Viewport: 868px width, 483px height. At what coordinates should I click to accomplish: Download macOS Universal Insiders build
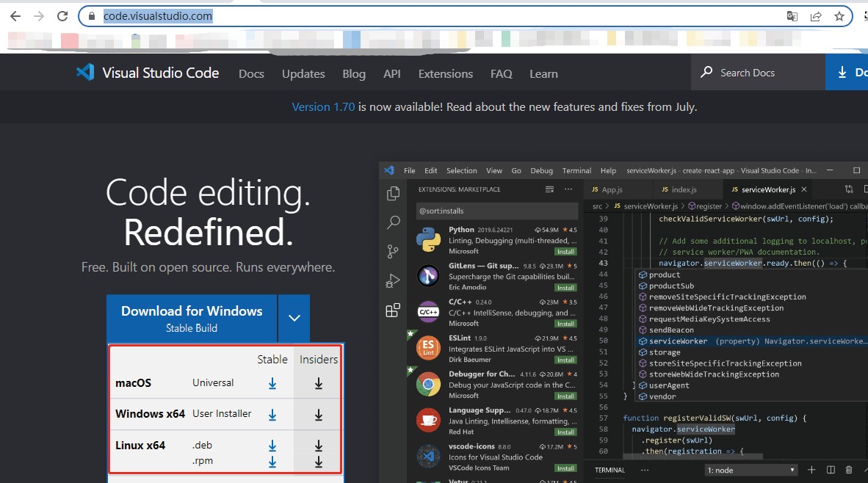click(318, 383)
